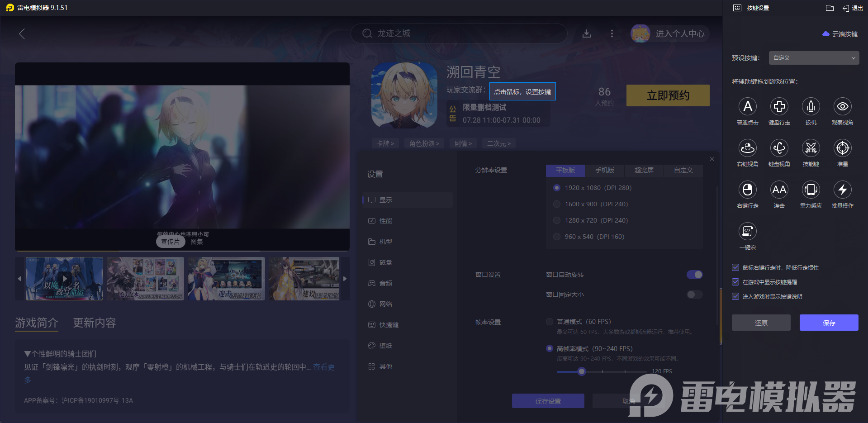Click 进入个人中心 link

(x=680, y=33)
